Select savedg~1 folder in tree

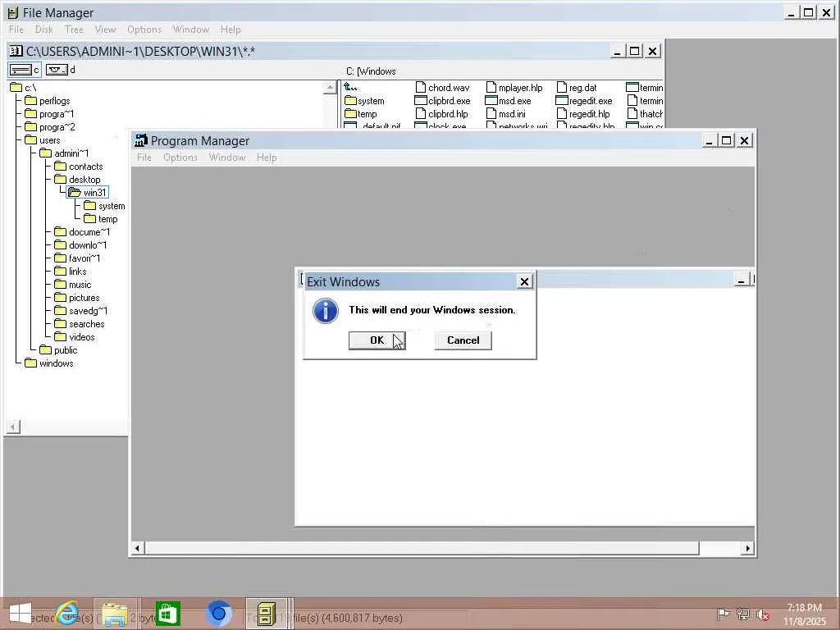click(81, 311)
